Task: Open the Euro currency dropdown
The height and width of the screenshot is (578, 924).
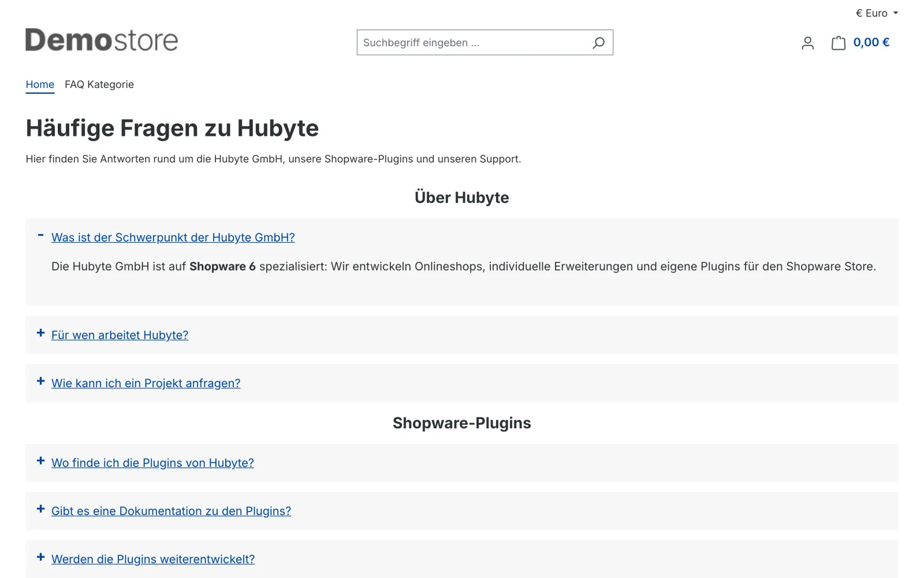Action: [x=877, y=13]
